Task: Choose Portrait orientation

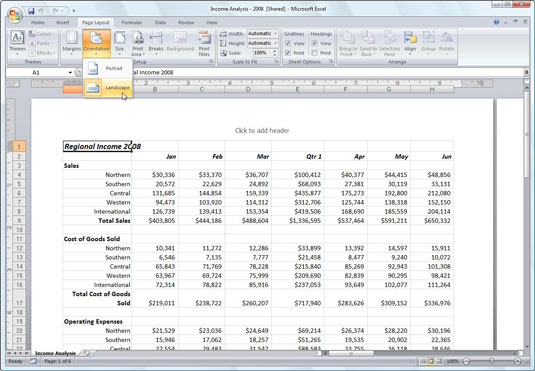Action: 107,68
